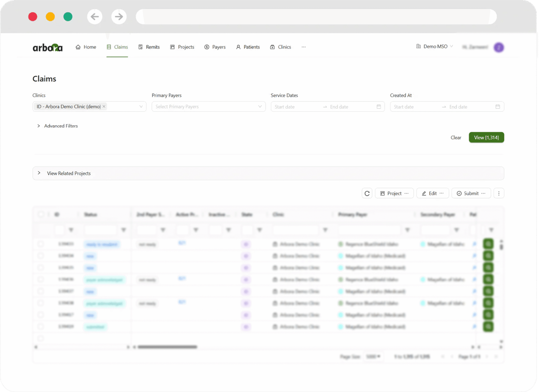Screen dimensions: 539x392
Task: Open the Primary Payers dropdown
Action: coord(208,107)
